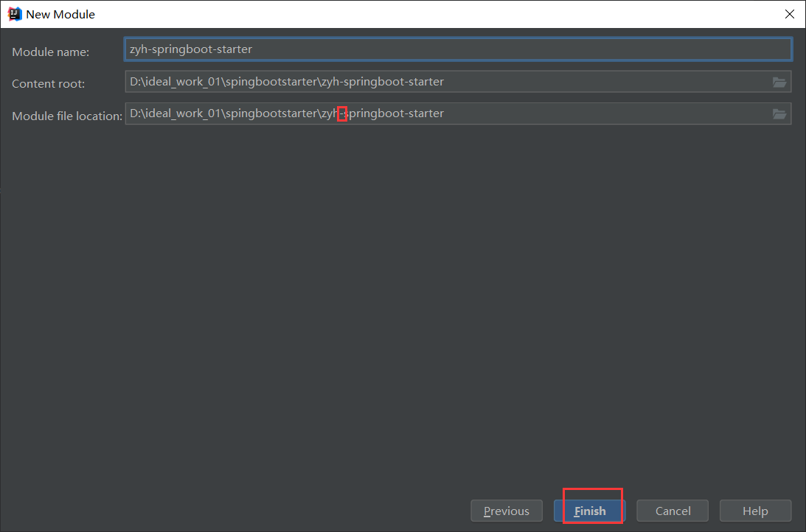806x532 pixels.
Task: Open folder browser for Module file location
Action: click(779, 114)
